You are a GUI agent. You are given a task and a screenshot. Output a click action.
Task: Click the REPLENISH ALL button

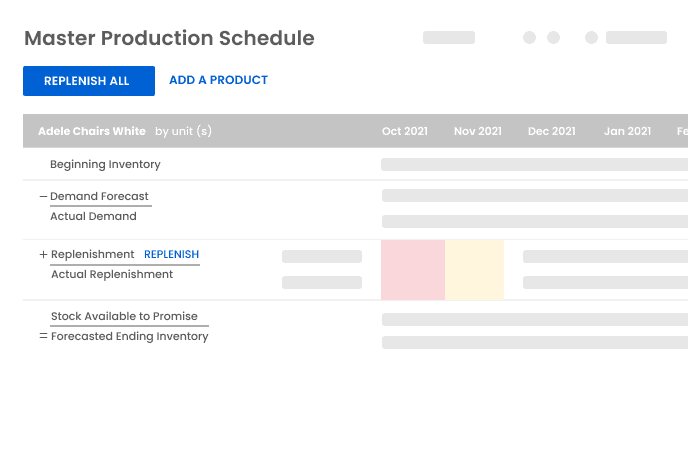88,81
